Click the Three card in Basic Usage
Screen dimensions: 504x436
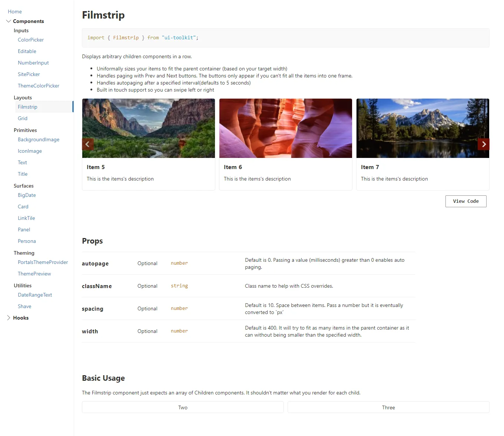388,407
